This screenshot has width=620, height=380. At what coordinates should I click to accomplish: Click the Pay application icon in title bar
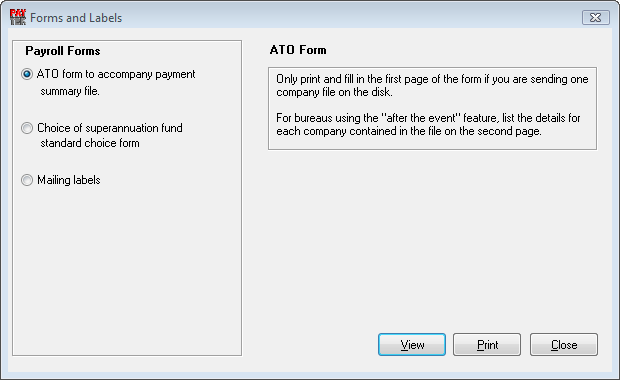point(18,17)
